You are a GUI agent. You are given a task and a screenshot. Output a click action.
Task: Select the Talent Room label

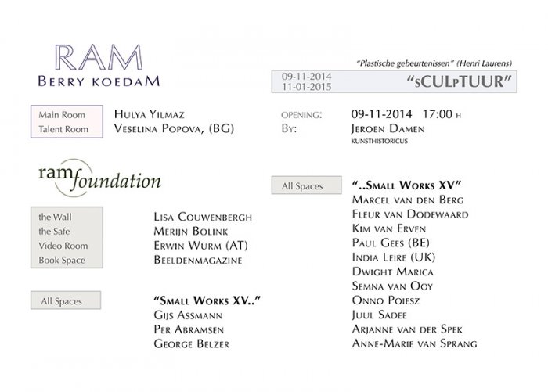click(x=63, y=129)
